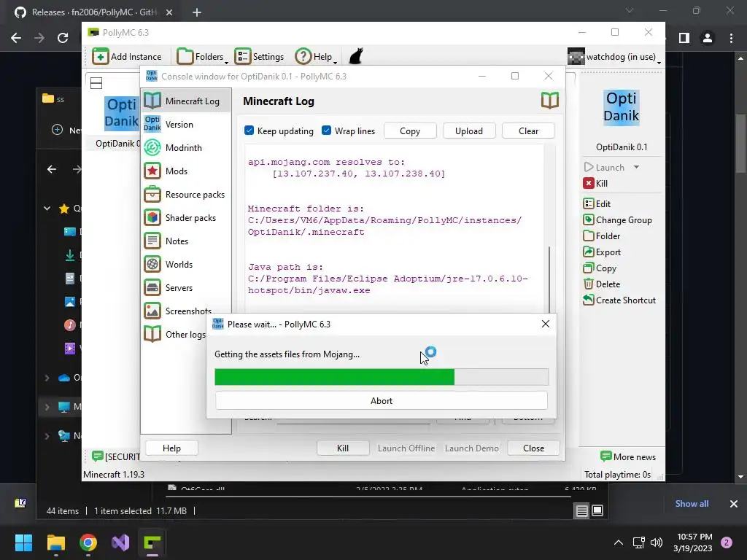
Task: Click the Other logs book icon
Action: [x=152, y=334]
